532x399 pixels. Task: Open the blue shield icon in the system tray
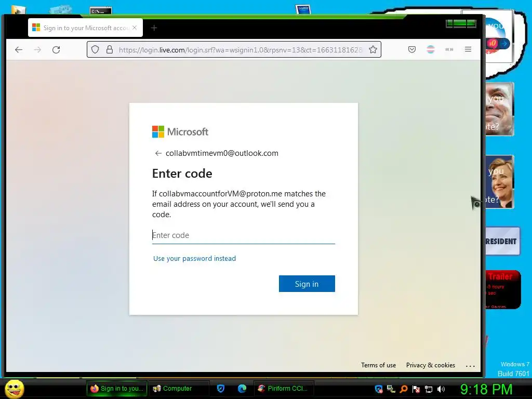(x=379, y=389)
